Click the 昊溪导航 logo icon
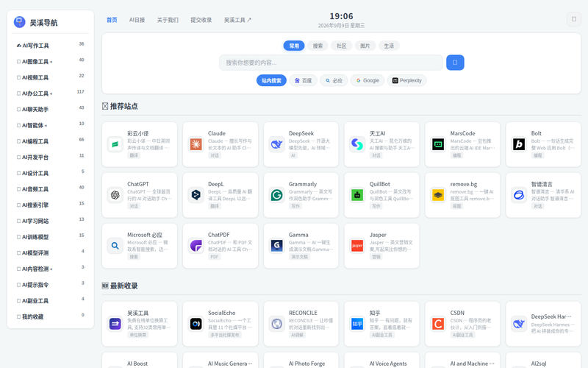Screen dimensions: 588x368 tap(20, 22)
